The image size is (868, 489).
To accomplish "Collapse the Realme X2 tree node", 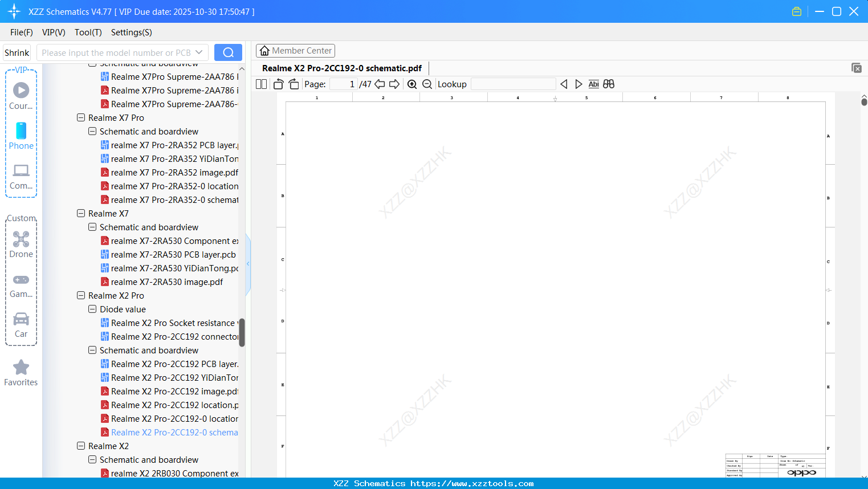I will tap(81, 446).
